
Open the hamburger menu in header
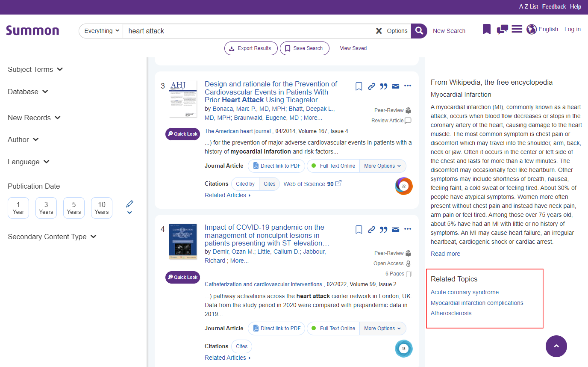pos(517,30)
